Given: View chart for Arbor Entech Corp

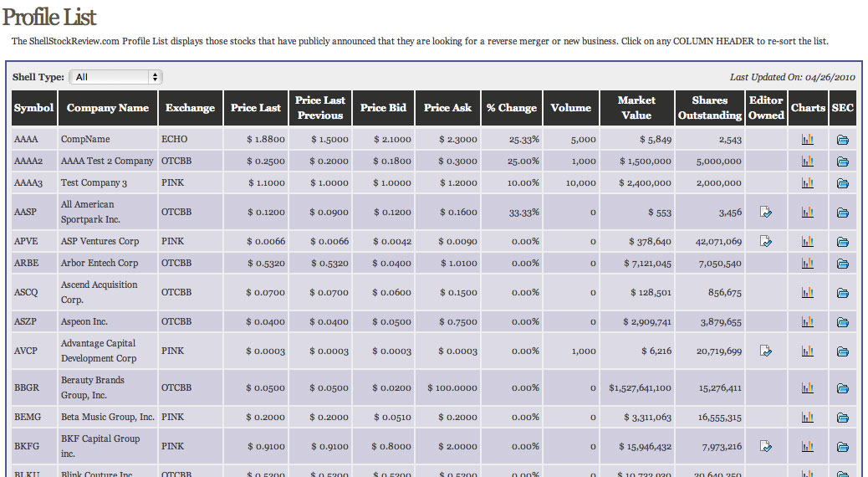Looking at the screenshot, I should pyautogui.click(x=808, y=263).
